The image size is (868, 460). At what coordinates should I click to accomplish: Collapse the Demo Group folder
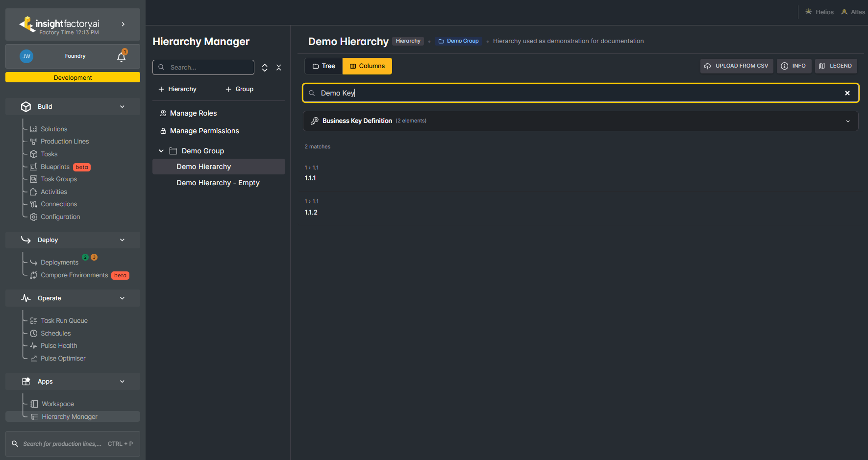pyautogui.click(x=161, y=151)
